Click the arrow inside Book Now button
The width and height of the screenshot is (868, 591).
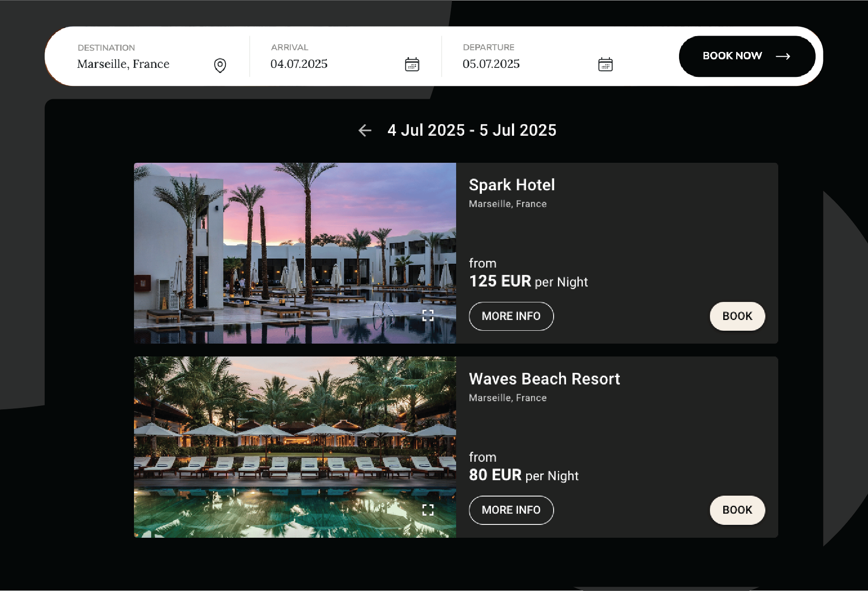pos(783,56)
